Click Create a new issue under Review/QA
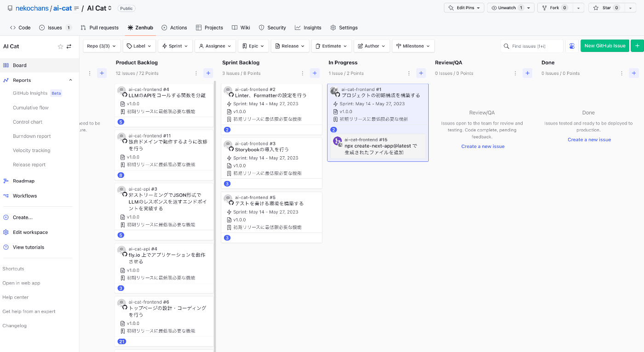This screenshot has width=644, height=352. point(483,146)
